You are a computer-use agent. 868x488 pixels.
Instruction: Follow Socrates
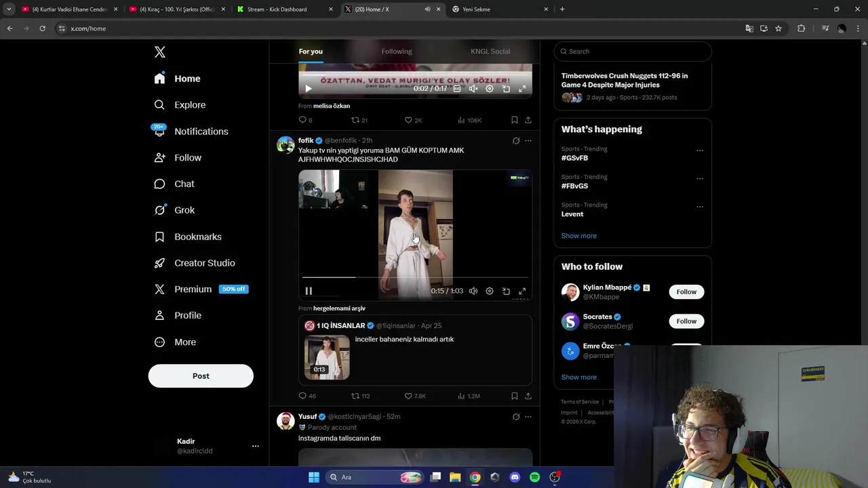[686, 321]
